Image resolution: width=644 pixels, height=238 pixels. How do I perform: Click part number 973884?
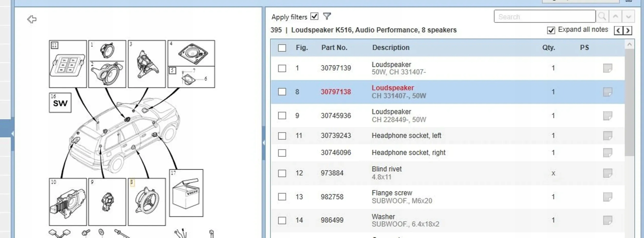point(332,173)
